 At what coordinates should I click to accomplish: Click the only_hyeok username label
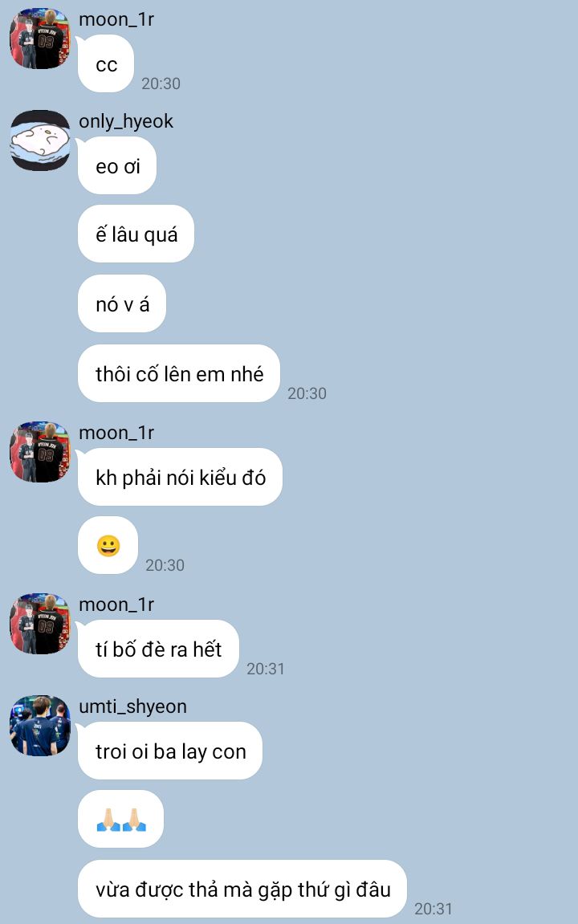coord(126,120)
